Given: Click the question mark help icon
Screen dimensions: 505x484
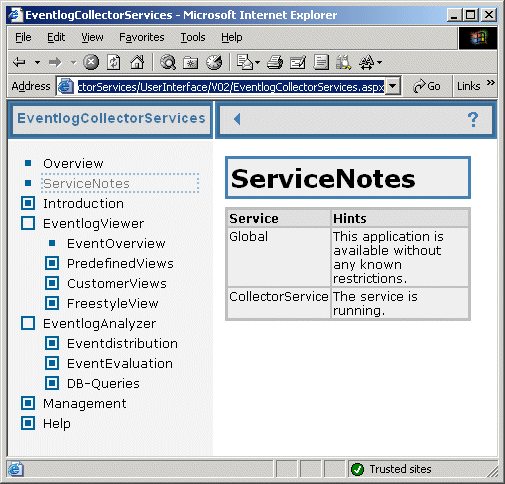Looking at the screenshot, I should [x=473, y=119].
